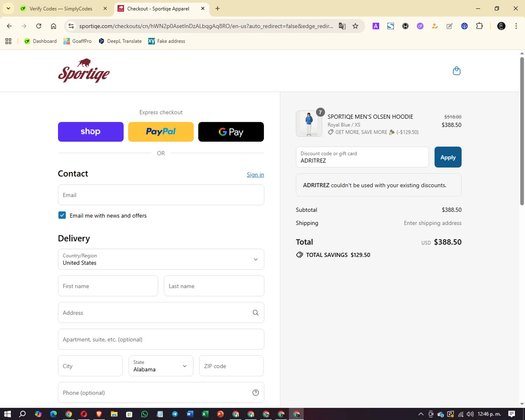Click the Address input field
The width and height of the screenshot is (525, 420).
tap(161, 313)
